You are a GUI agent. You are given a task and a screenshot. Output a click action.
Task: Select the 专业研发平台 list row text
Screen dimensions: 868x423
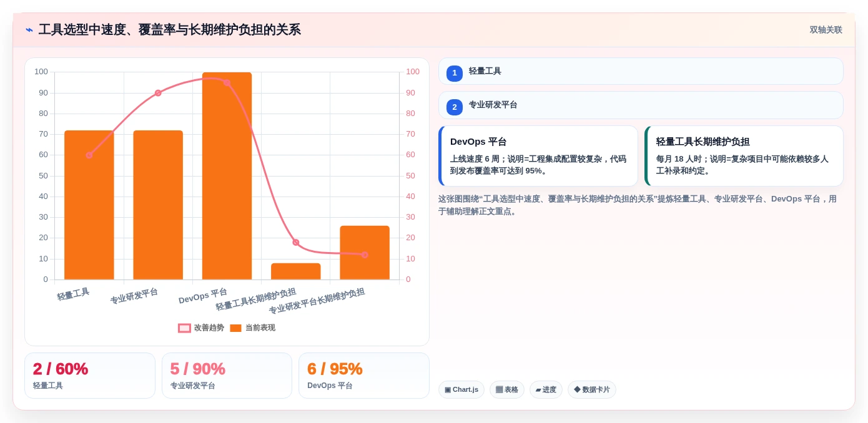[x=493, y=105]
